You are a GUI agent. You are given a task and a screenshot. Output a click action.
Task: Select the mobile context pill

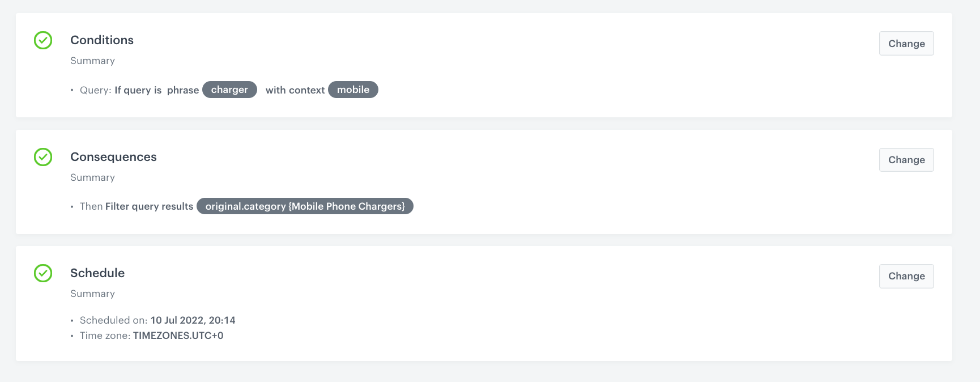point(353,90)
